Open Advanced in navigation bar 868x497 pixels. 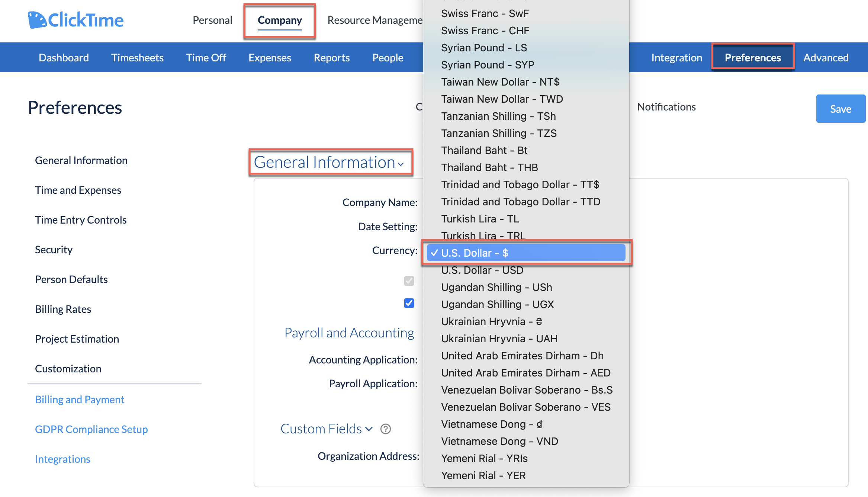coord(826,58)
